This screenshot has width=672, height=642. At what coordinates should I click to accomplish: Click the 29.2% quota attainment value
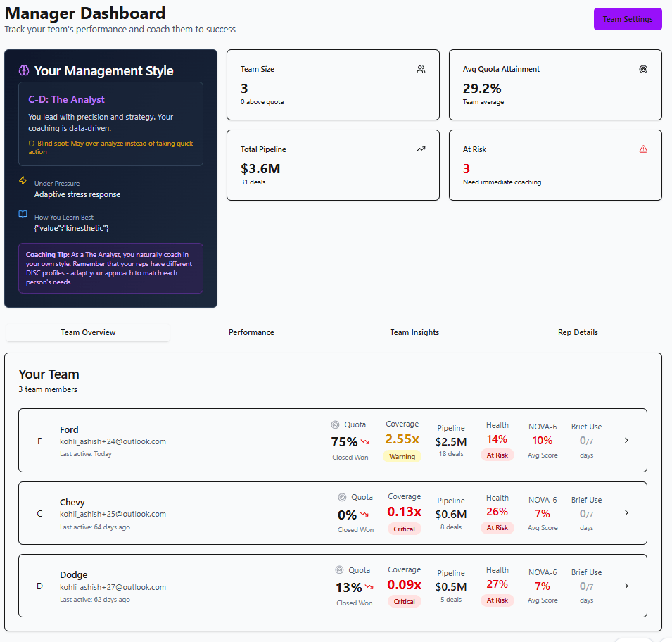(x=482, y=88)
